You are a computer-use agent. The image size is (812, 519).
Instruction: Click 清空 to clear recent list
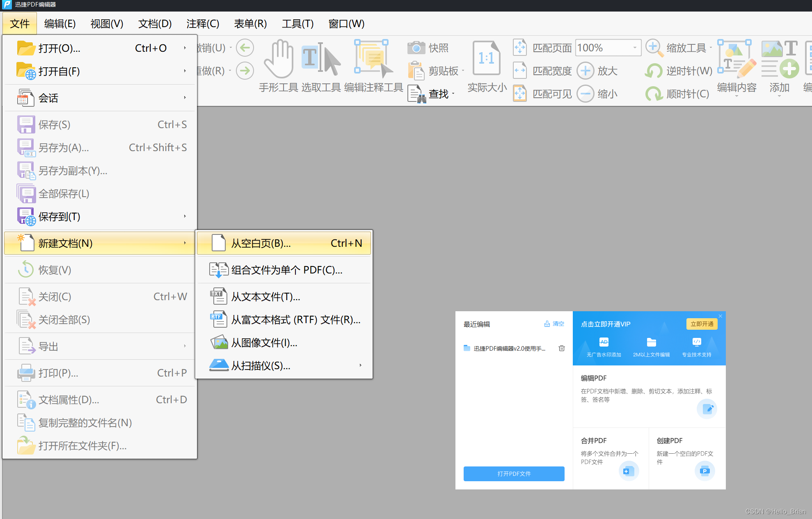554,324
